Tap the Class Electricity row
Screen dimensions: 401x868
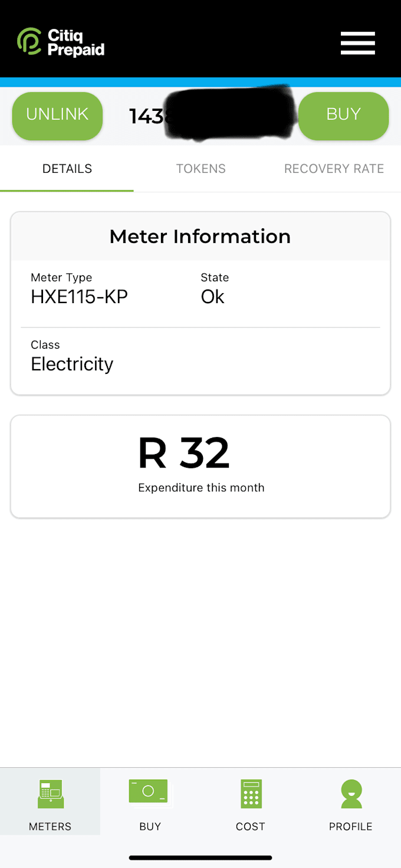tap(200, 356)
